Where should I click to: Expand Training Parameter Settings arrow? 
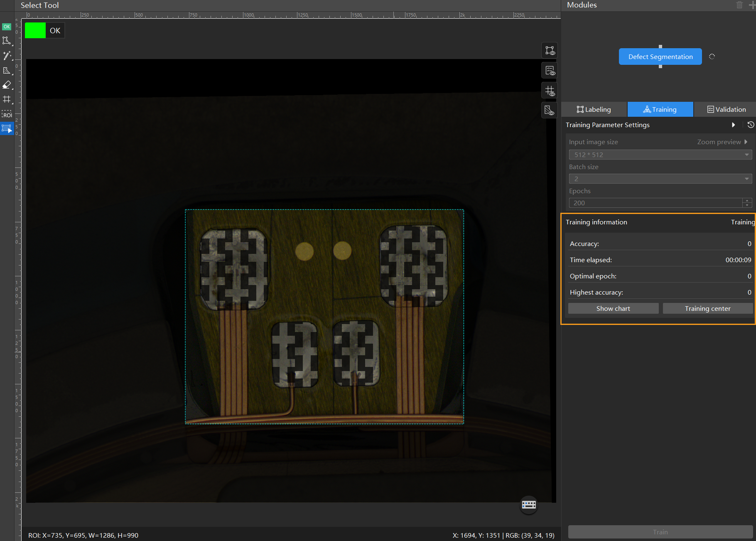[x=734, y=125]
